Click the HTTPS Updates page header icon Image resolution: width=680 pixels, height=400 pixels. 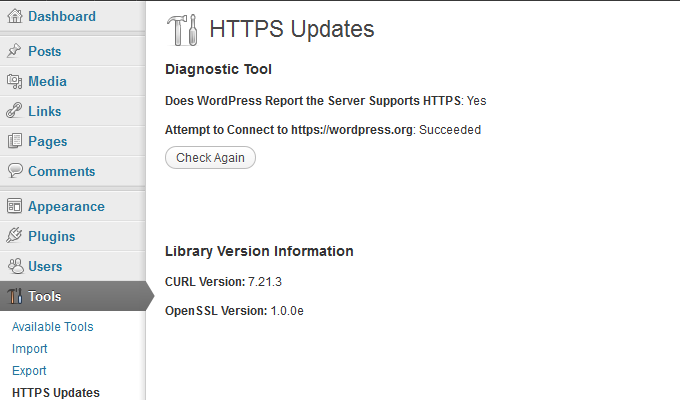pos(183,30)
